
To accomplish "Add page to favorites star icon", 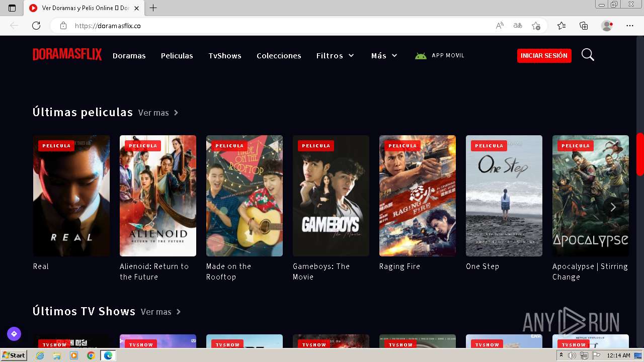I will [536, 26].
